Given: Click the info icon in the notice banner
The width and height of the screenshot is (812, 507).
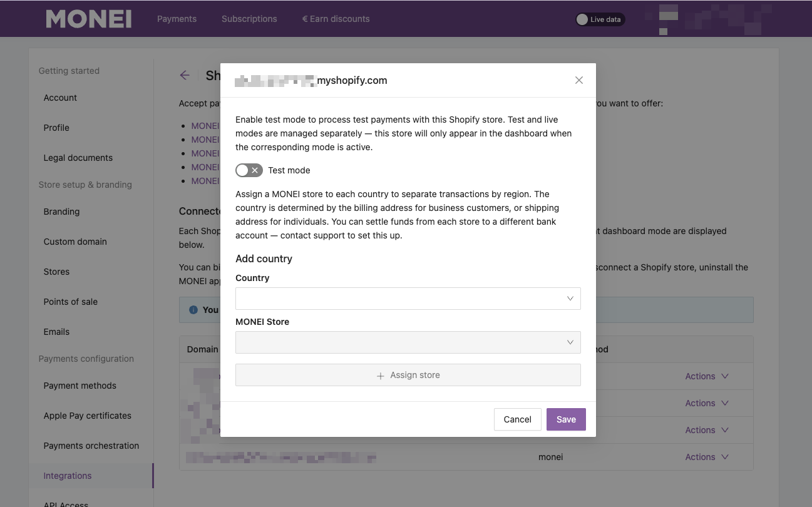Looking at the screenshot, I should point(193,310).
